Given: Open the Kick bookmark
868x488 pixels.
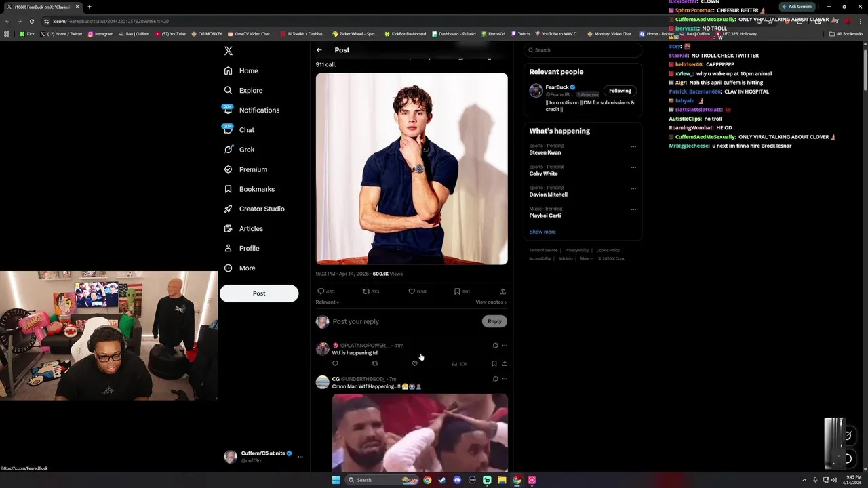Looking at the screenshot, I should (27, 34).
